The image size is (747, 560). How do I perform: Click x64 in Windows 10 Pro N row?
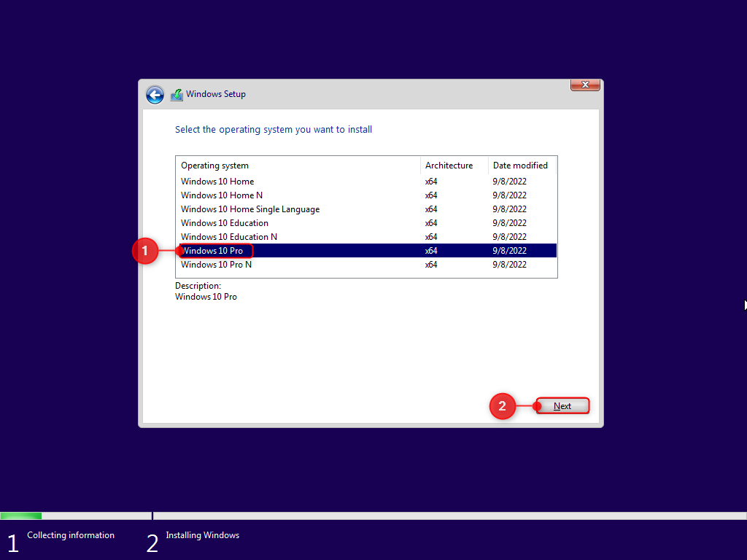click(x=431, y=264)
